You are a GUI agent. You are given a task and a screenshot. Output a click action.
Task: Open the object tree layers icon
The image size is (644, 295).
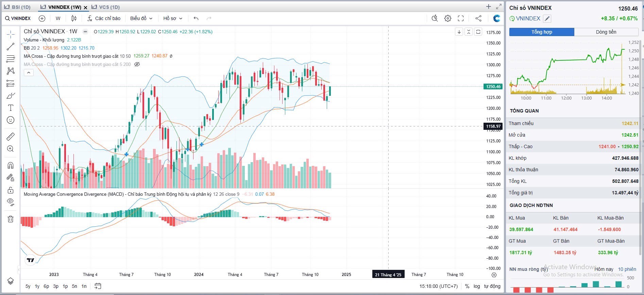coord(11,281)
